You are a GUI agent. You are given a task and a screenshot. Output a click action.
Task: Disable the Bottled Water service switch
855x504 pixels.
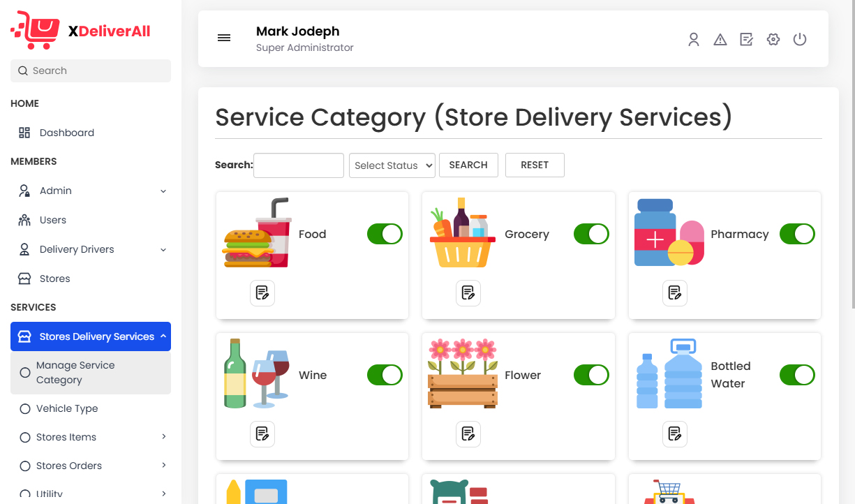click(x=797, y=375)
